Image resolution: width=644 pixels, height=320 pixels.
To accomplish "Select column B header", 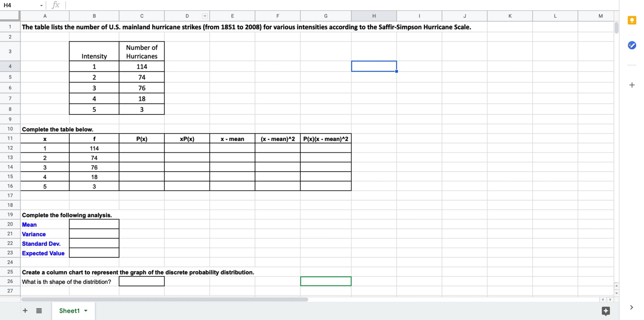I will pos(94,16).
